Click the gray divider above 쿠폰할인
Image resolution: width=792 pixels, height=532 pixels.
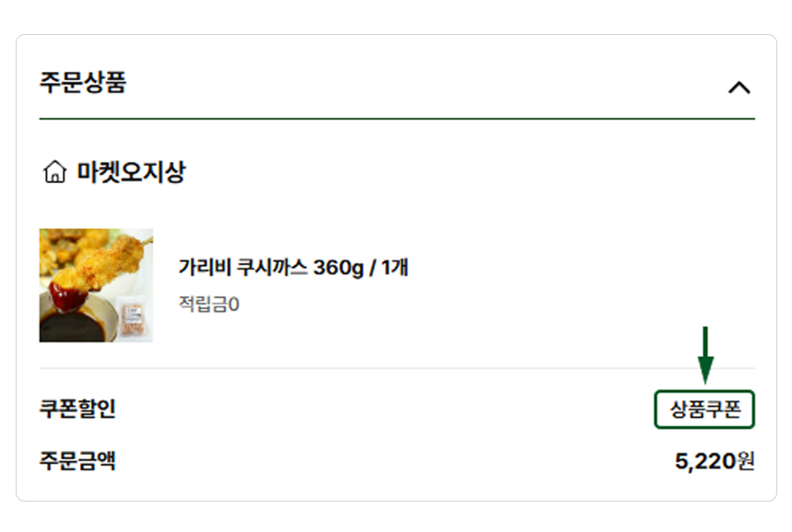(396, 368)
